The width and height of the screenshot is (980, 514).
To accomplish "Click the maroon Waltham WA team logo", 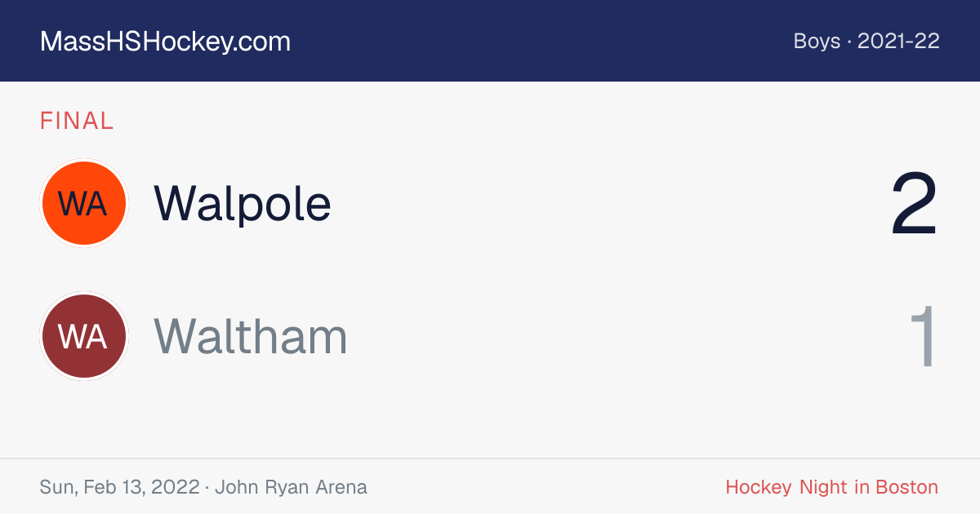I will coord(83,336).
